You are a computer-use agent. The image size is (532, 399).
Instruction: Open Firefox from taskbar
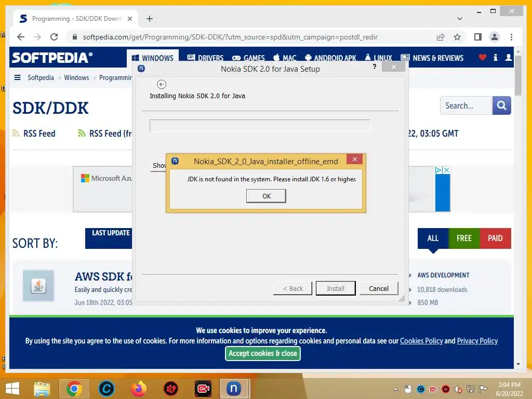click(x=139, y=389)
